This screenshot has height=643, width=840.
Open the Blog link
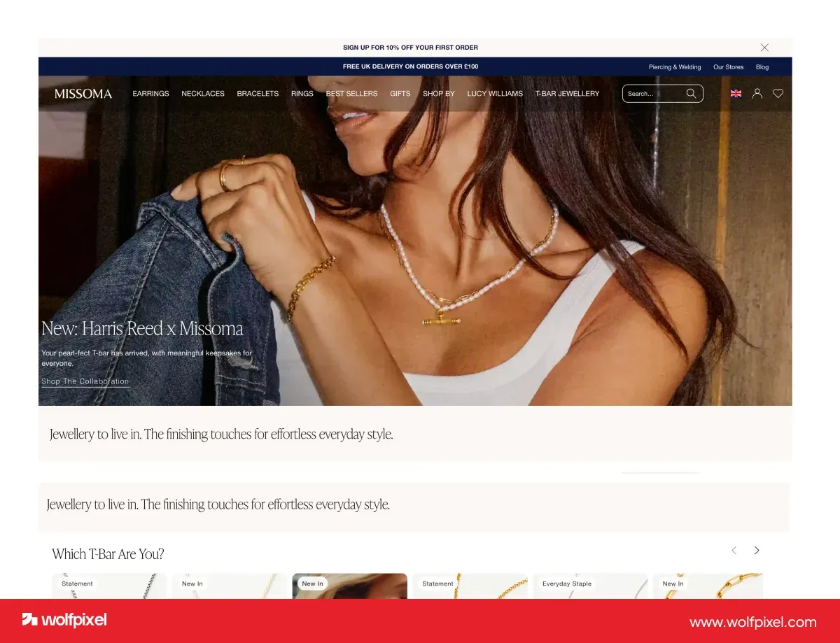click(762, 67)
